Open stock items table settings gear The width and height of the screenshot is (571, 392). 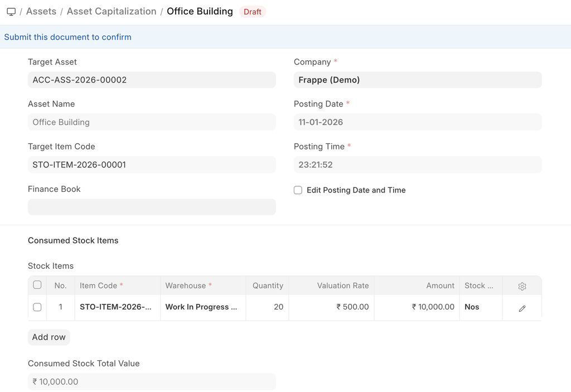pos(522,286)
